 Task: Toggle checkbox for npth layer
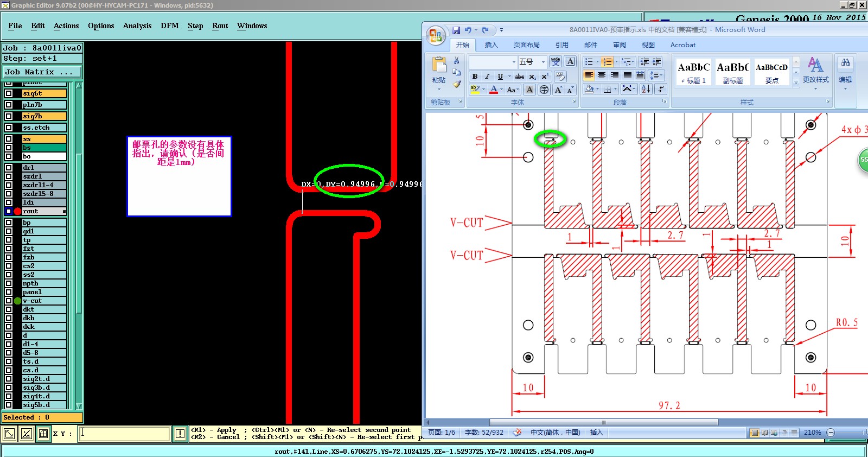tap(9, 283)
